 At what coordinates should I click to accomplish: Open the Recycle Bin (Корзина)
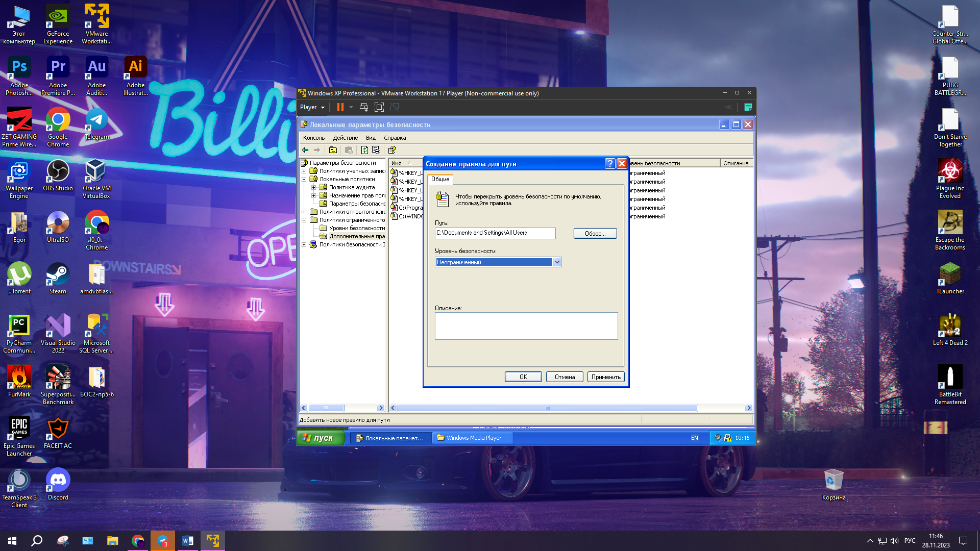pos(834,485)
